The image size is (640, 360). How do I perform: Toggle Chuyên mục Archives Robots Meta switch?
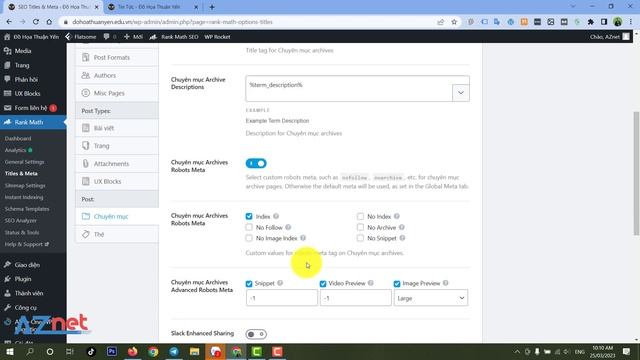pos(256,163)
